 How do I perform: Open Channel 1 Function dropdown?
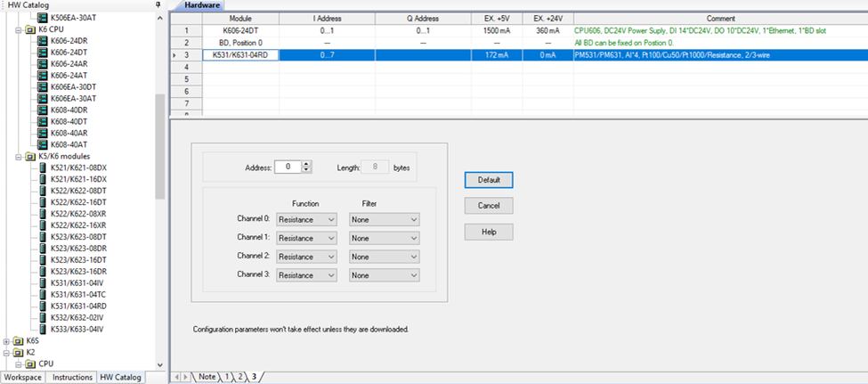306,238
